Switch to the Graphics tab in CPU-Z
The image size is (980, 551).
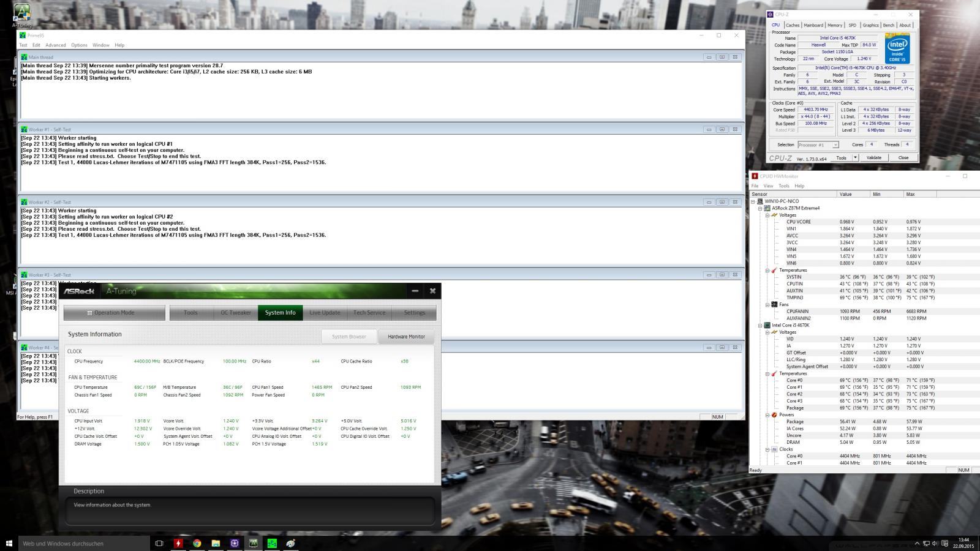click(870, 25)
